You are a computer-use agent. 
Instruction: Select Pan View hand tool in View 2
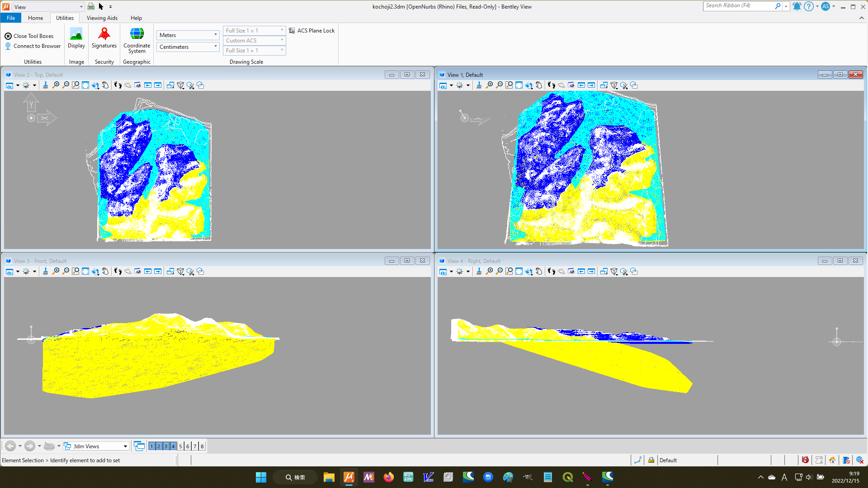click(105, 85)
